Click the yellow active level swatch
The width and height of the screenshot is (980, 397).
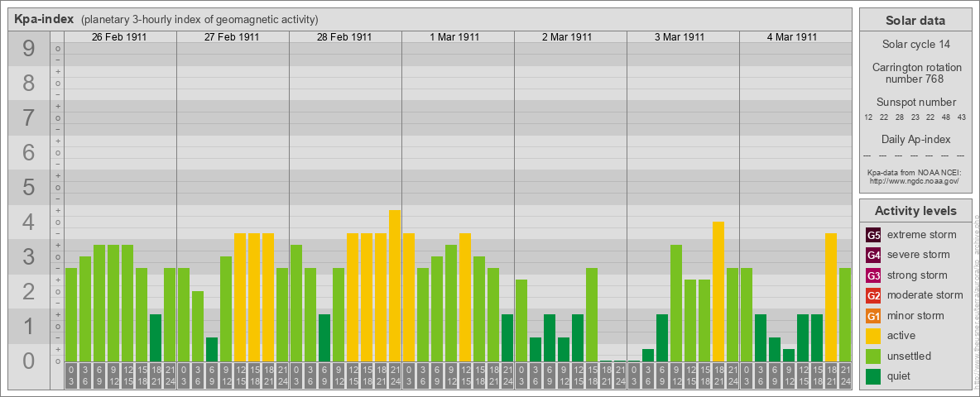point(873,336)
